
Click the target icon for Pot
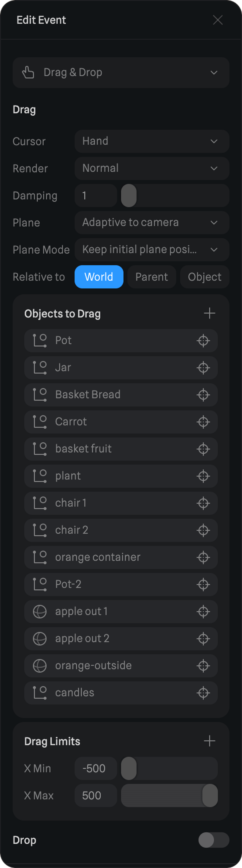click(x=203, y=341)
